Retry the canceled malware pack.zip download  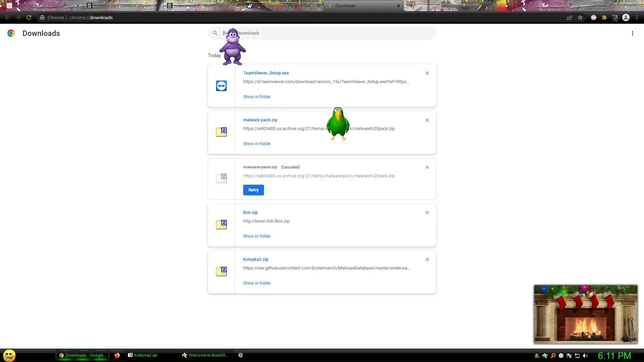pyautogui.click(x=253, y=190)
